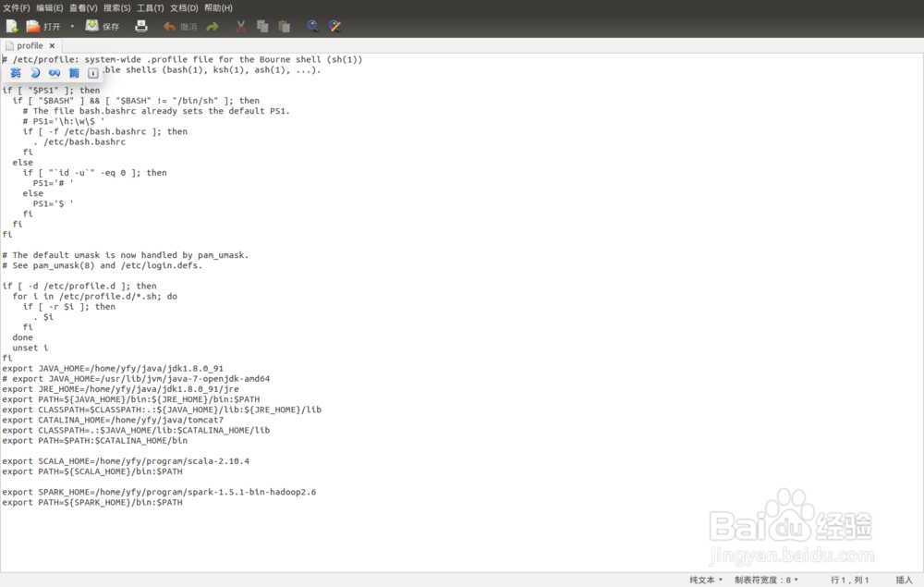Save the file with the 保存 button
This screenshot has height=587, width=924.
tap(102, 27)
